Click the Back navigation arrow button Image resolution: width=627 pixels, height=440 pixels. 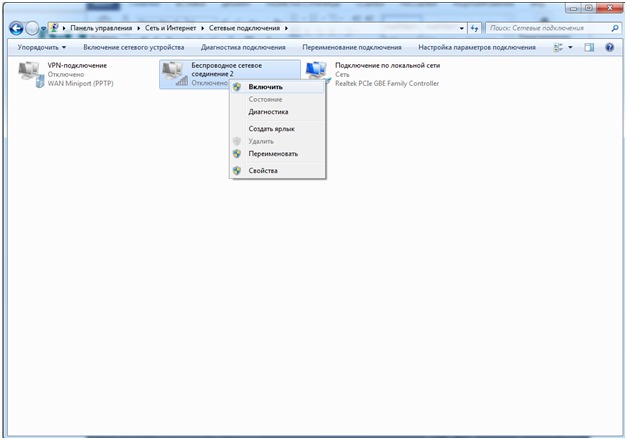click(x=17, y=28)
